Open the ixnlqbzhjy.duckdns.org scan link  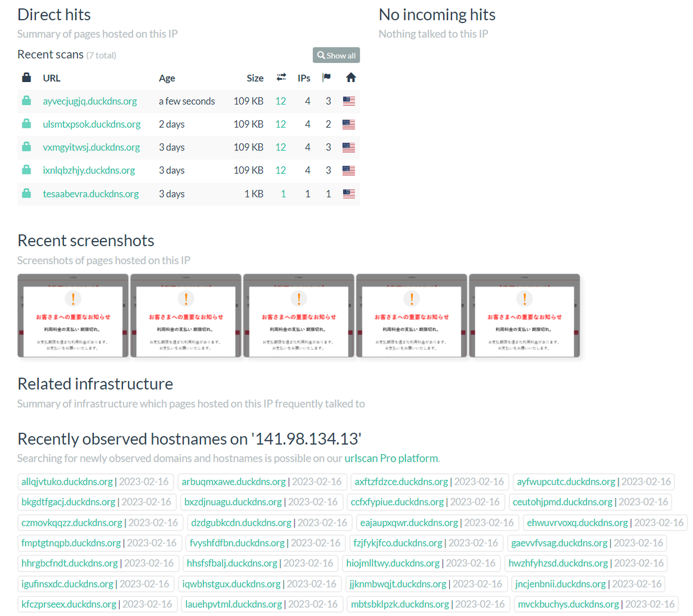[89, 170]
